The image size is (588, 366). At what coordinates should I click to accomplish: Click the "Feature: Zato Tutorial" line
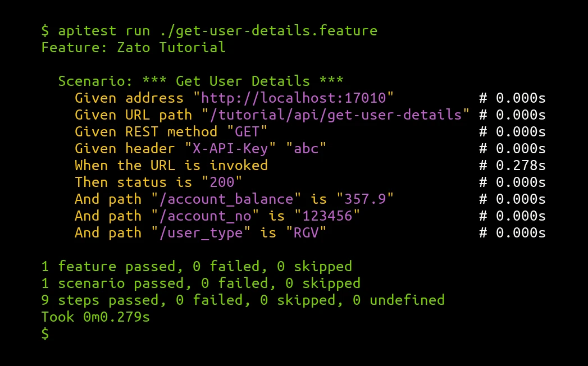click(x=133, y=47)
